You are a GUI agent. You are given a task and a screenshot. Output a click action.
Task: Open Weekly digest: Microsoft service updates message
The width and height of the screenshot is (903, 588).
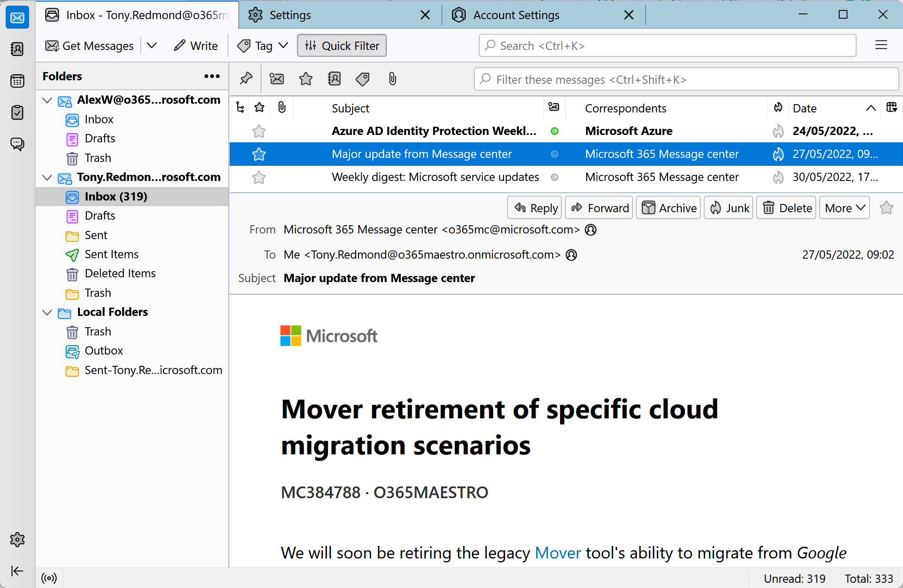[566, 177]
